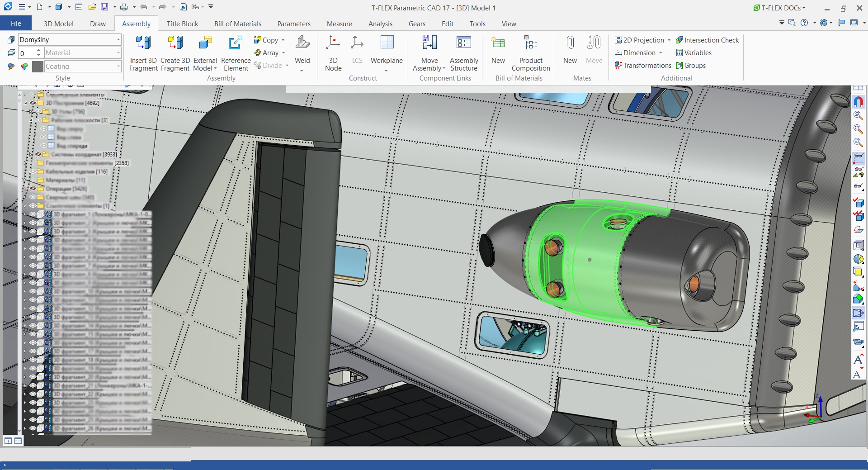The width and height of the screenshot is (868, 470).
Task: Toggle visibility of Вид спереди workplane
Action: pos(44,146)
